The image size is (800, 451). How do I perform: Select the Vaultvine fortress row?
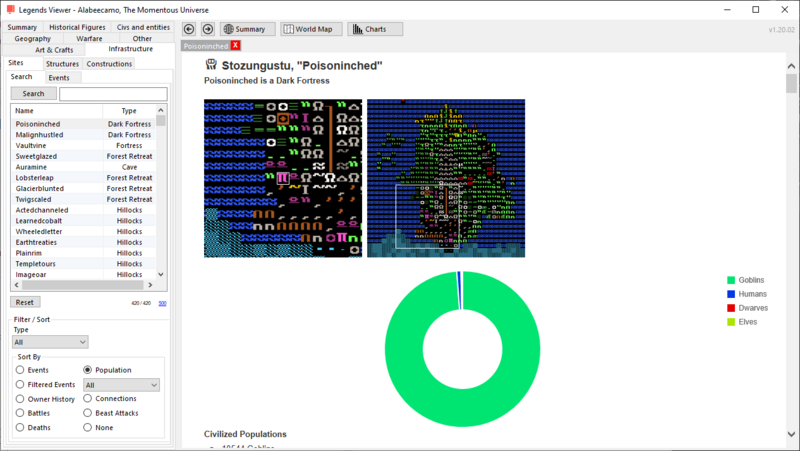click(83, 145)
